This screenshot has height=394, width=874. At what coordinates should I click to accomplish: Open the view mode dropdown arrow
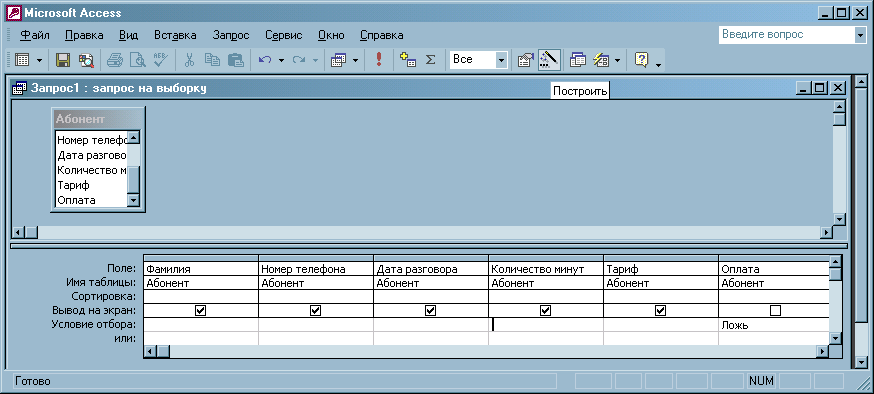click(39, 60)
